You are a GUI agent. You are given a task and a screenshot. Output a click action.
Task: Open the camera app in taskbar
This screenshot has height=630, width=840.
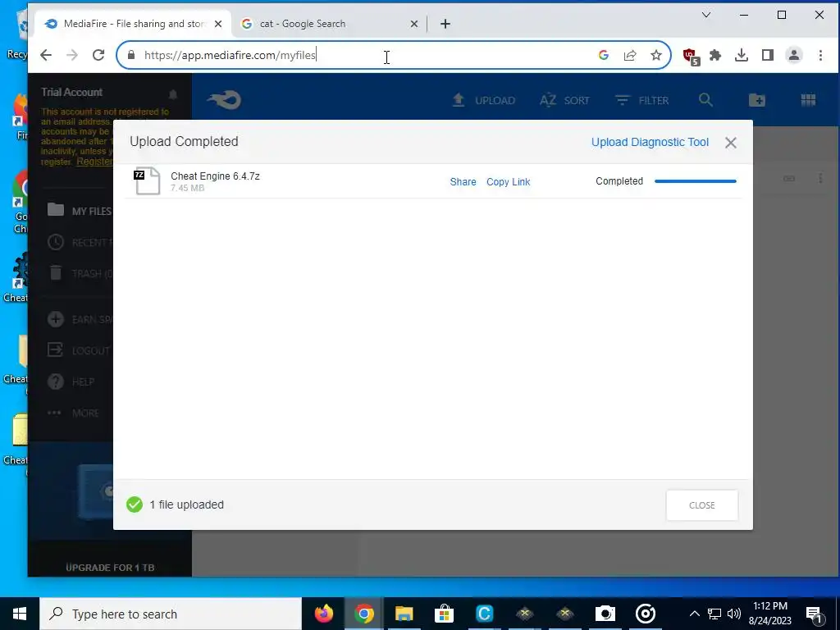tap(605, 614)
